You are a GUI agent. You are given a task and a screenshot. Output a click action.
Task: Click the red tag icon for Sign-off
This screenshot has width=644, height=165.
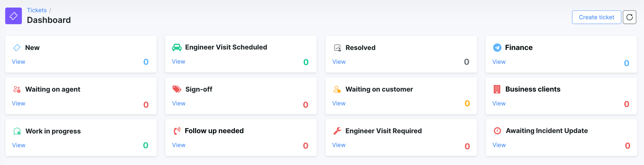coord(177,89)
